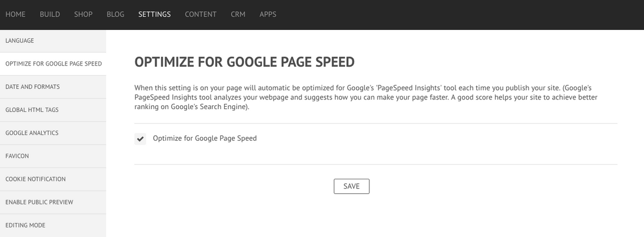Open Google Analytics settings

pyautogui.click(x=32, y=133)
